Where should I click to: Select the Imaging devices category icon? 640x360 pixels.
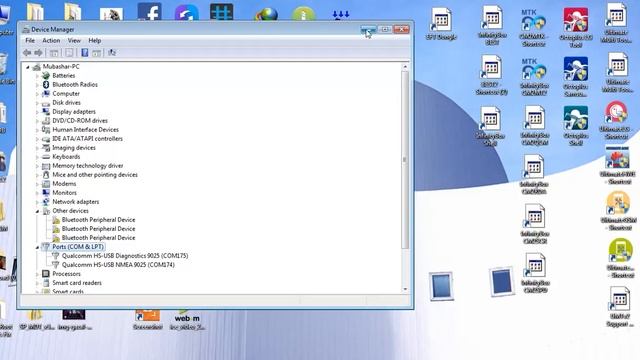(x=46, y=148)
